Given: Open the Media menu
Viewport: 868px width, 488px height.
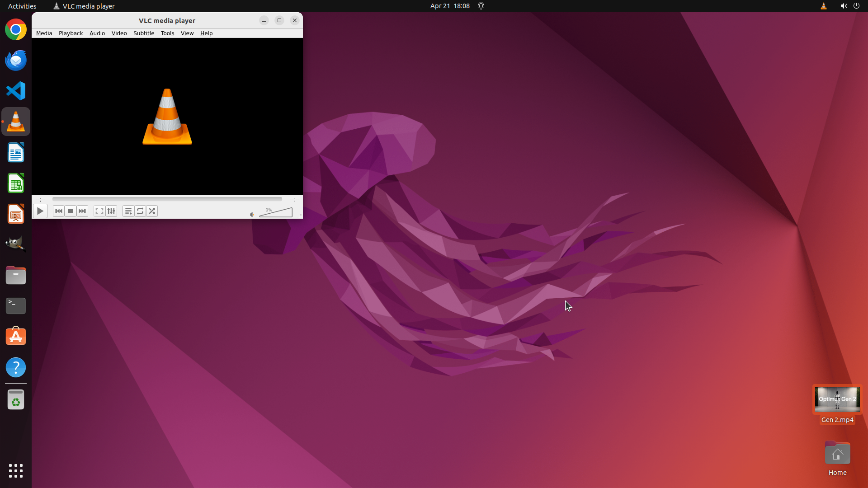Looking at the screenshot, I should click(x=44, y=33).
